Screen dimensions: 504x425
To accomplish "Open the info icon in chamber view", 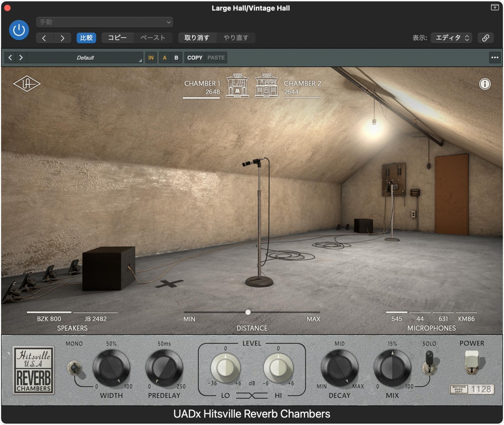I will point(485,84).
